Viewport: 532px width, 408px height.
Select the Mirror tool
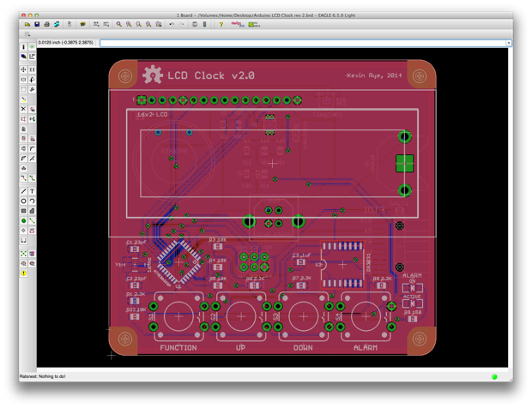[23, 80]
